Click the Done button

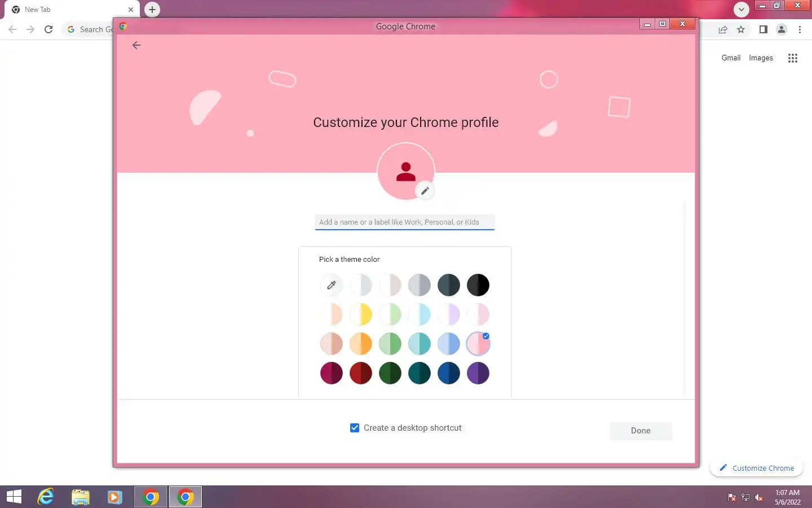pos(641,431)
